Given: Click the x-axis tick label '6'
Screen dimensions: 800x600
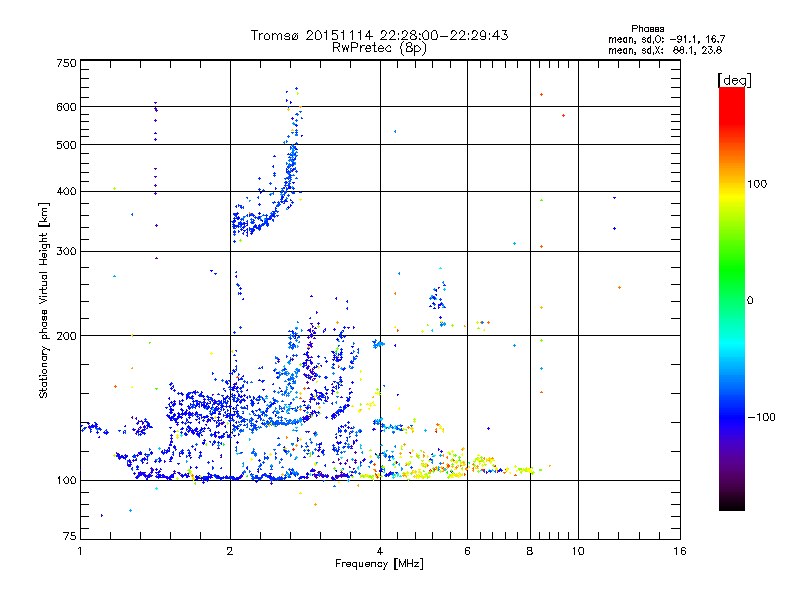Looking at the screenshot, I should click(x=467, y=551).
